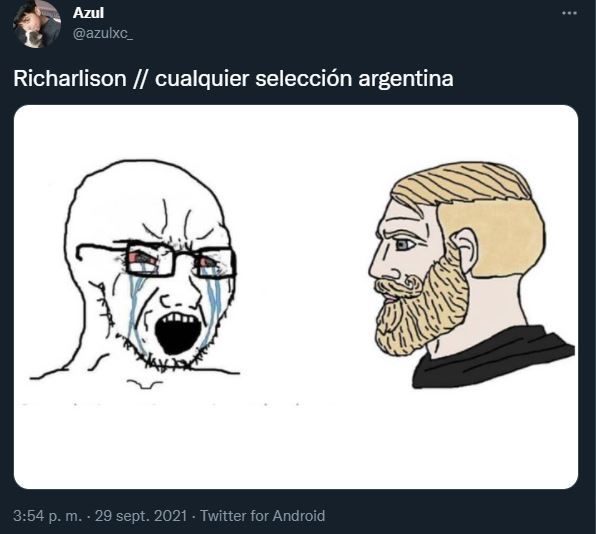Select the wojak's black glasses
596x534 pixels.
click(157, 259)
